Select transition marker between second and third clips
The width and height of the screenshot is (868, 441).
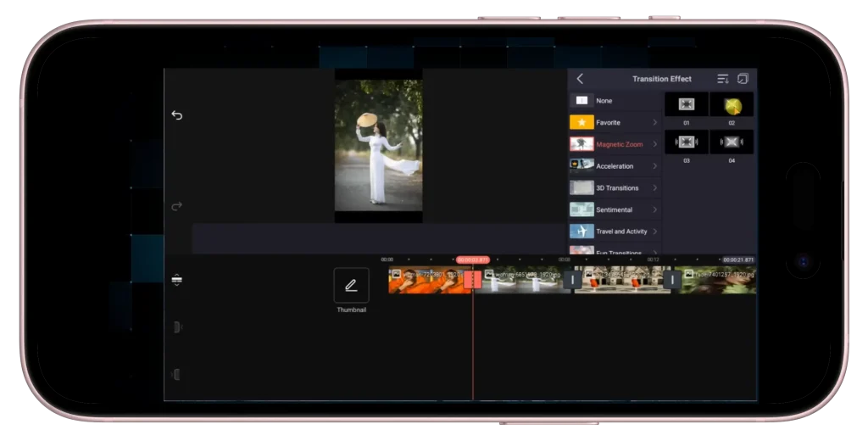572,280
